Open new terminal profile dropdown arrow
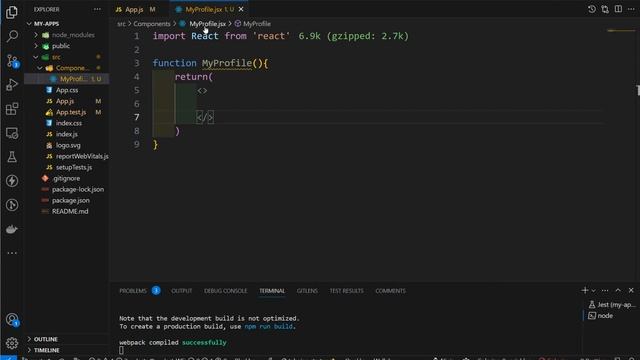Viewport: 640px width, 360px height. pyautogui.click(x=593, y=290)
